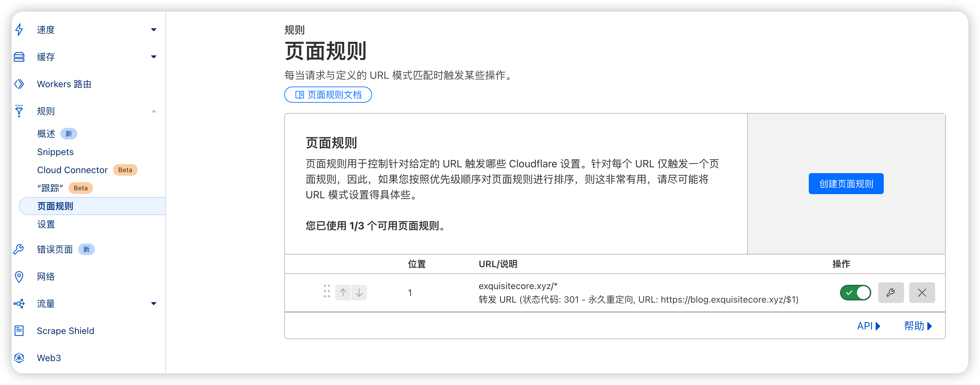
Task: Delete the page rule with X button
Action: (x=922, y=293)
